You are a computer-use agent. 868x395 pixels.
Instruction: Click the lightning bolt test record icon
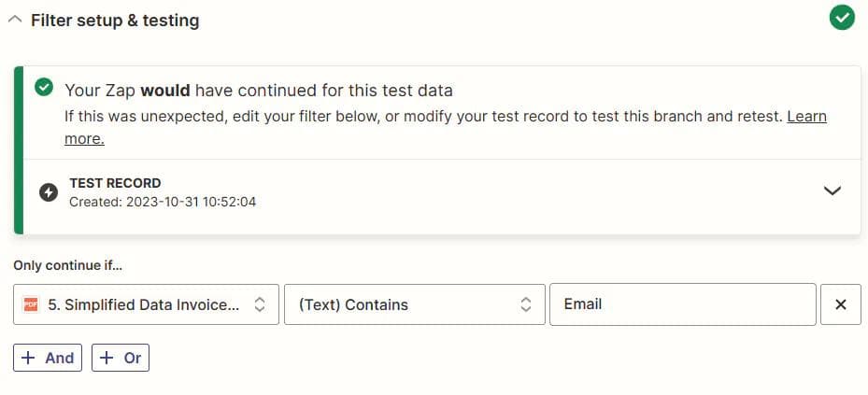click(x=49, y=192)
